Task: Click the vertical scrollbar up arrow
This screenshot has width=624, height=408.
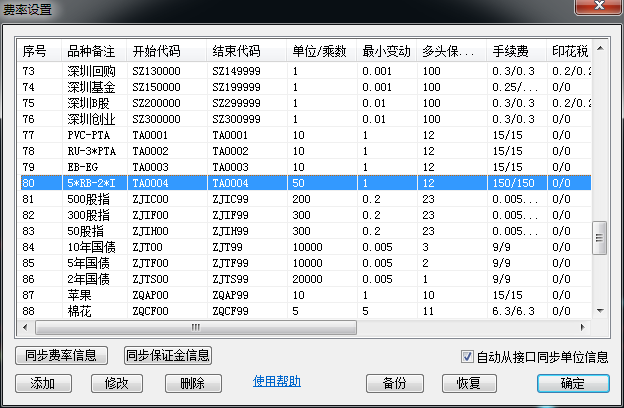Action: 600,49
